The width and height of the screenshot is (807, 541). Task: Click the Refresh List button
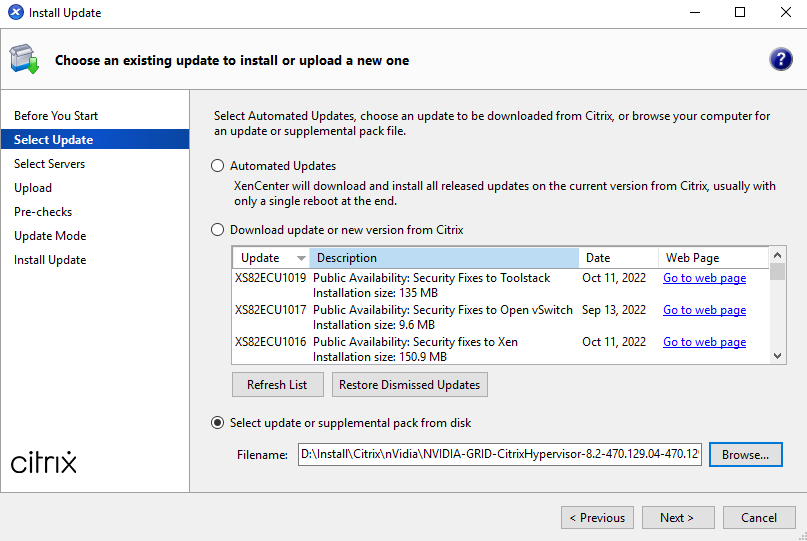[x=277, y=385]
